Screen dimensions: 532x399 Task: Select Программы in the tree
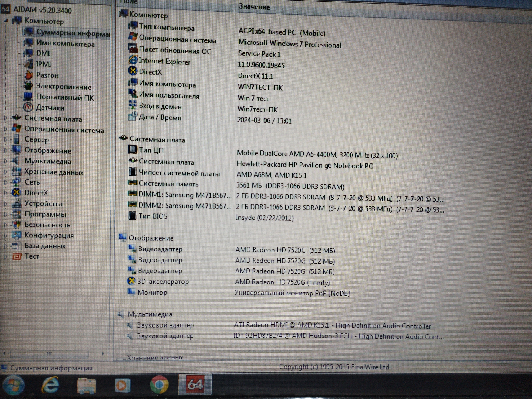(x=45, y=214)
